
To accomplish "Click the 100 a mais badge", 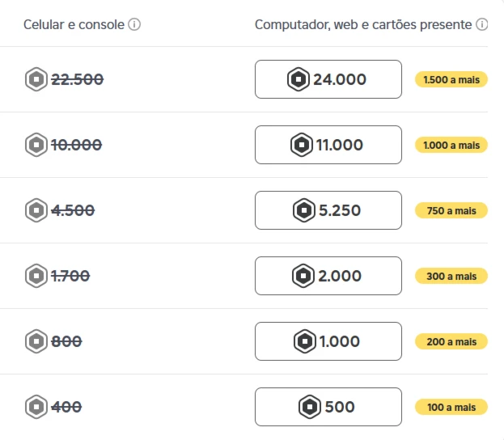I will [x=451, y=407].
